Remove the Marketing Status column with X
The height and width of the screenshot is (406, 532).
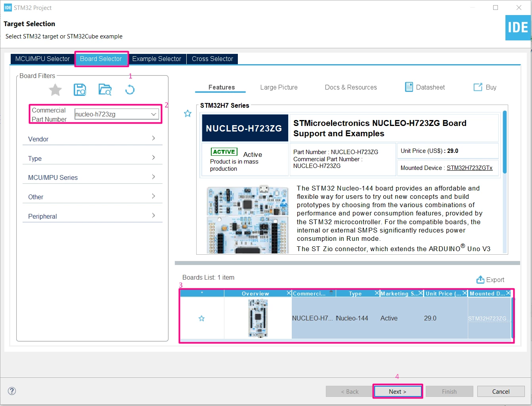[x=421, y=293]
